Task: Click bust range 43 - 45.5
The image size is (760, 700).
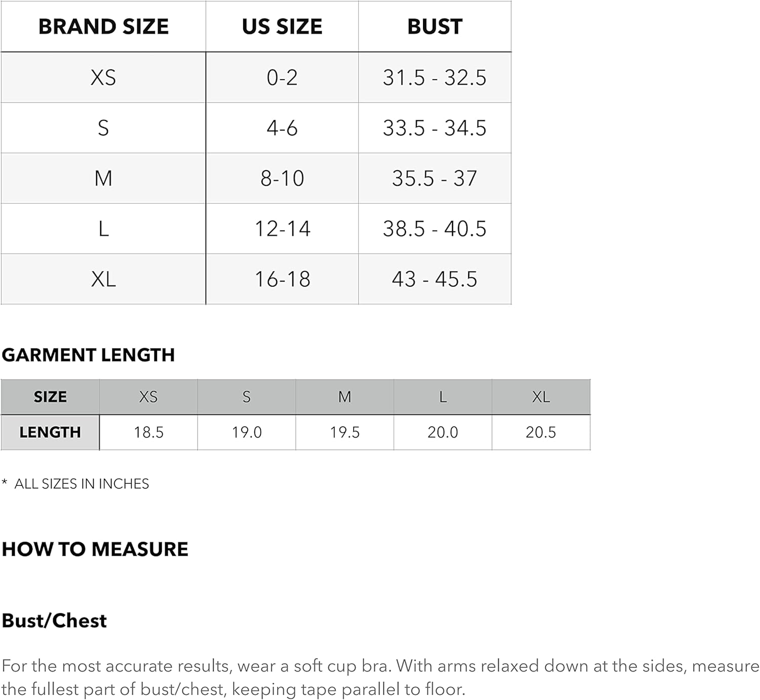Action: tap(435, 279)
